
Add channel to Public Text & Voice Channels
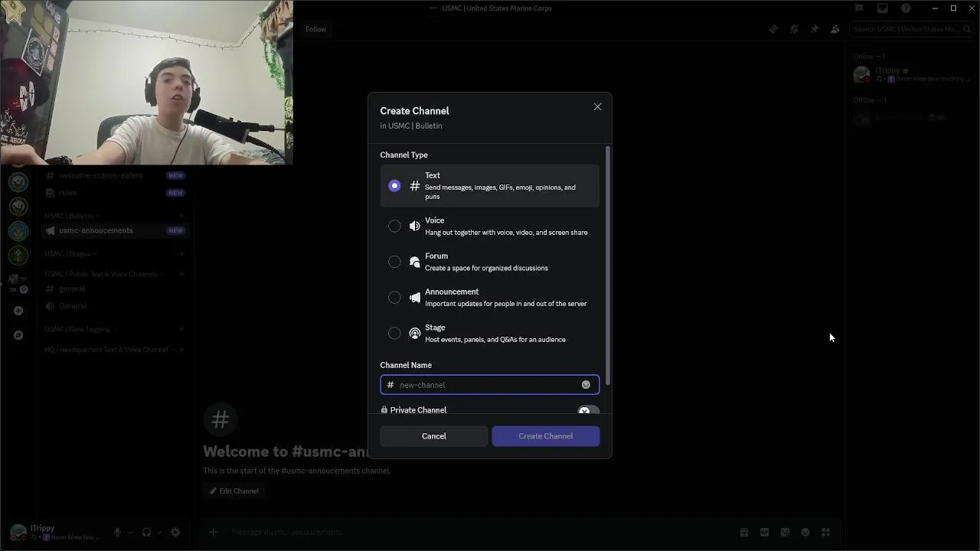(x=181, y=274)
